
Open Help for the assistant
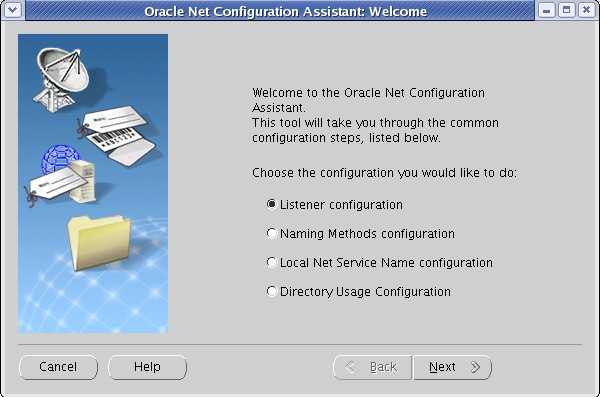pos(147,367)
